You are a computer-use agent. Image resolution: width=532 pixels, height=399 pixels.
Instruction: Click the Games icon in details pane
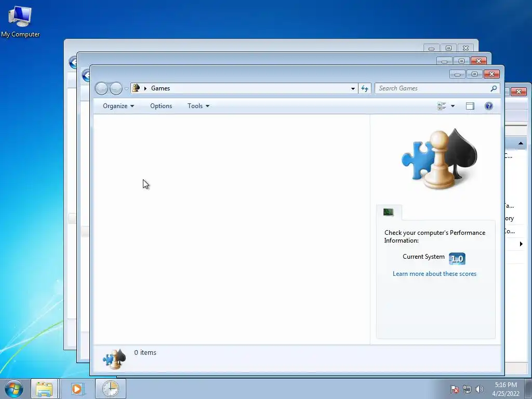coord(114,358)
